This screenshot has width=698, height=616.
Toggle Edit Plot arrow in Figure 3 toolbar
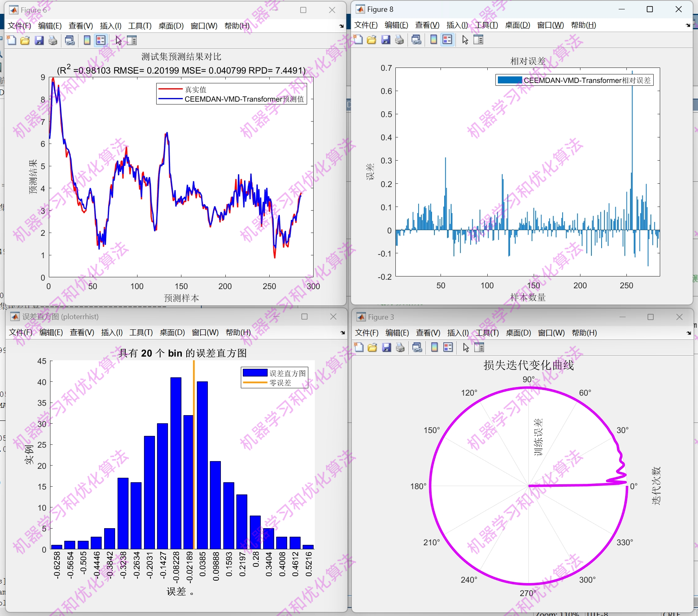pyautogui.click(x=466, y=347)
